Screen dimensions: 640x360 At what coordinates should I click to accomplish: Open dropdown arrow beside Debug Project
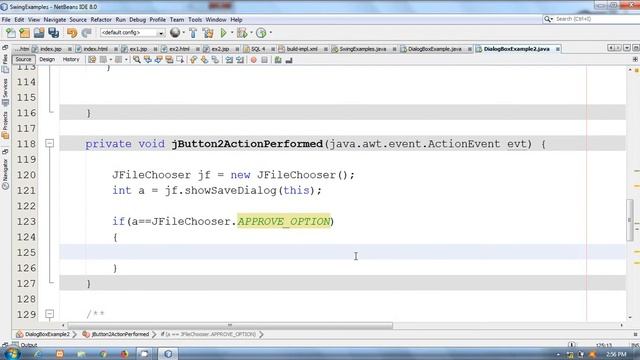(x=251, y=33)
